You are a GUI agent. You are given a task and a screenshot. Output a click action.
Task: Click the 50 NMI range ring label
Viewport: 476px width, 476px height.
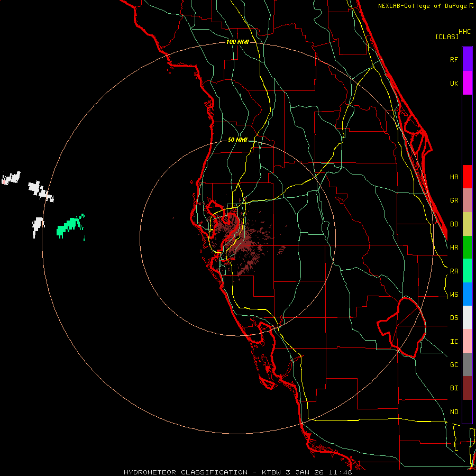point(237,140)
